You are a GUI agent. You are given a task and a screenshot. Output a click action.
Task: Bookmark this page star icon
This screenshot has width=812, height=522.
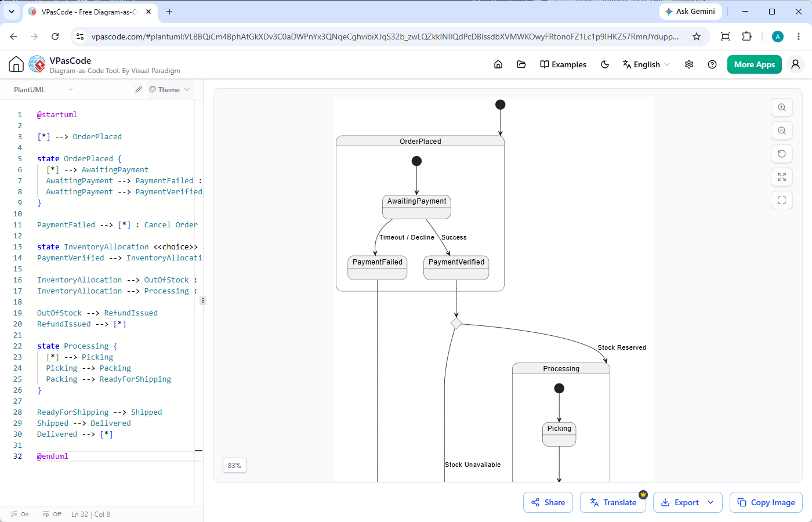coord(697,37)
